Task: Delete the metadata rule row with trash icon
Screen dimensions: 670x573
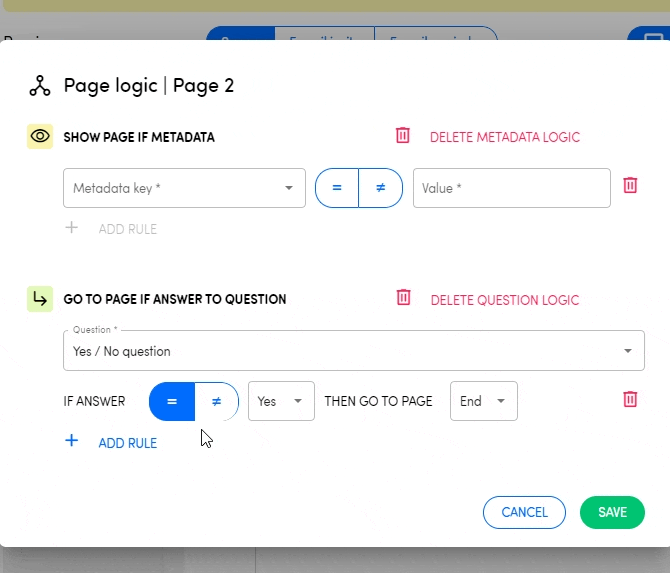Action: tap(630, 185)
